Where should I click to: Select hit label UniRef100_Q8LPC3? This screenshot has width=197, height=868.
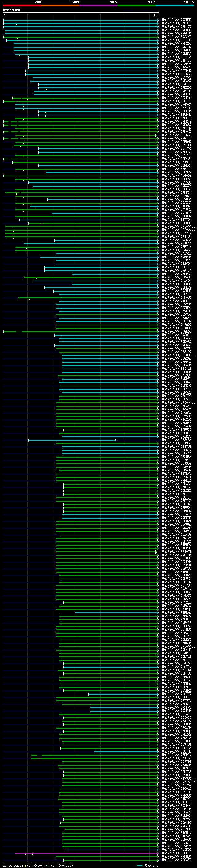point(177,274)
